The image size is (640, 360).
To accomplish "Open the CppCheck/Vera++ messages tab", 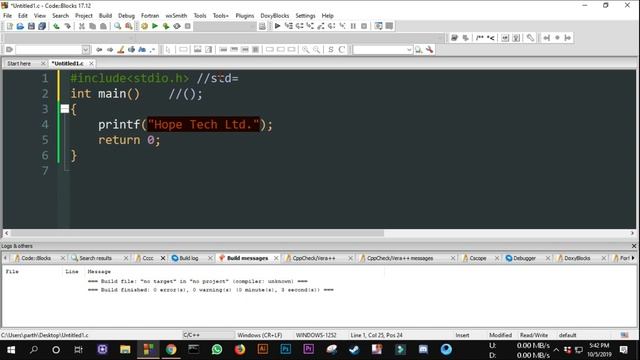I will tap(400, 258).
